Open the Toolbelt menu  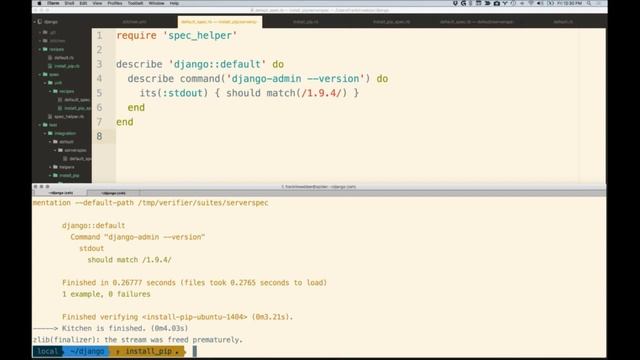coord(136,3)
